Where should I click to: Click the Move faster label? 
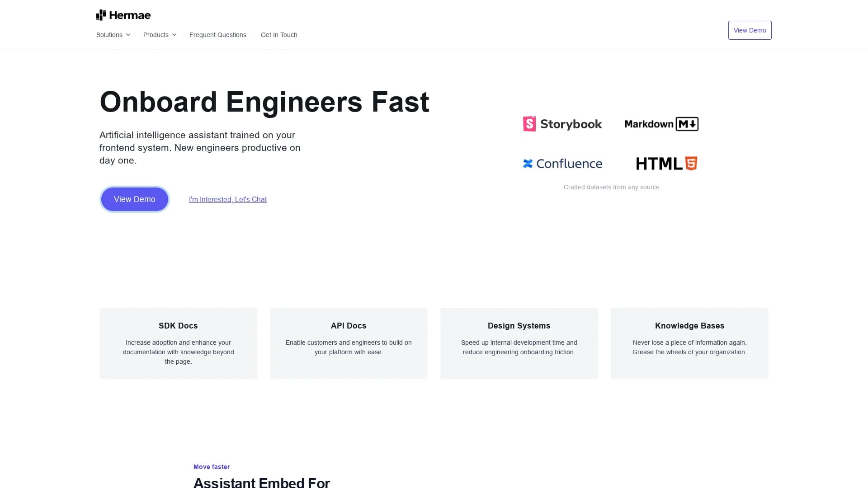212,467
